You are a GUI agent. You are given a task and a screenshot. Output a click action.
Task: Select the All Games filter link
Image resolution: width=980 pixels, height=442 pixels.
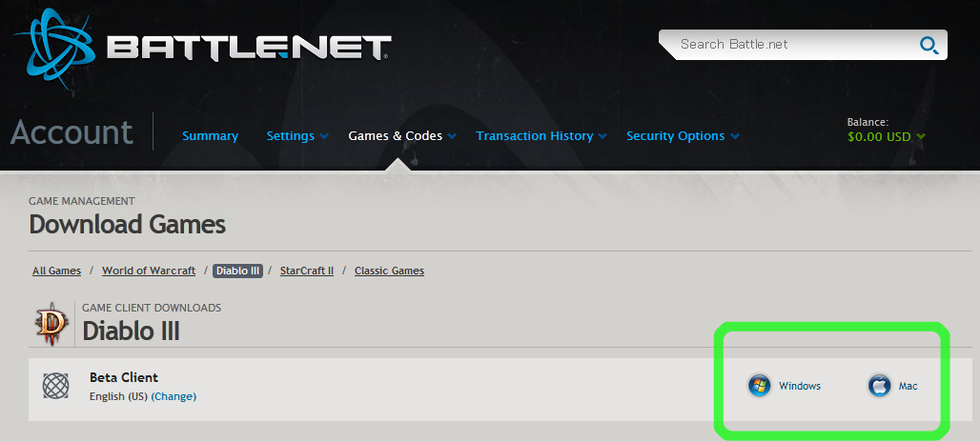click(x=57, y=271)
